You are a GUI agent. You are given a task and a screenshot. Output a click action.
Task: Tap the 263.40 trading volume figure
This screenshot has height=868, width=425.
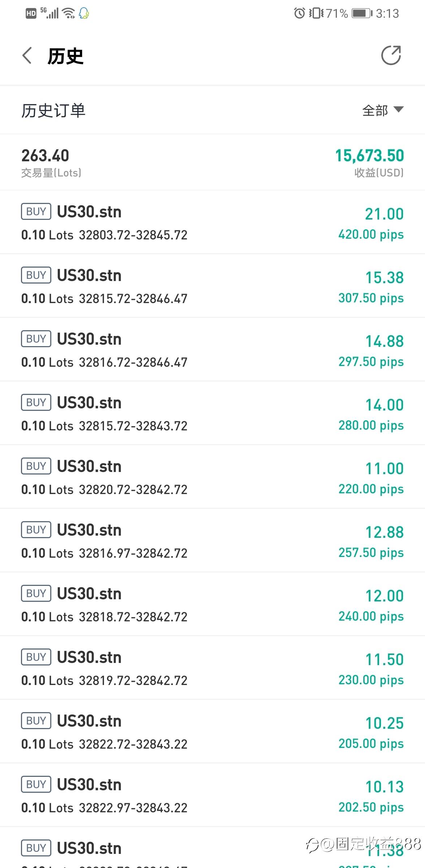(45, 156)
